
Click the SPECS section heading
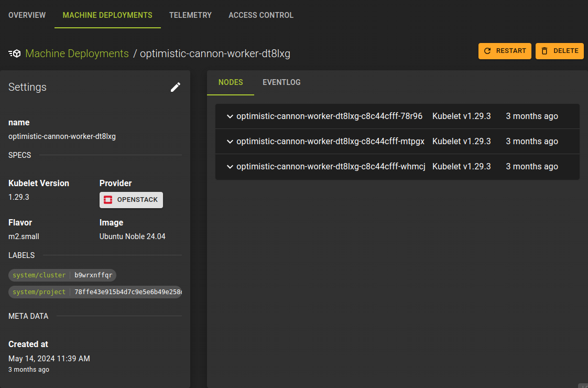click(20, 155)
